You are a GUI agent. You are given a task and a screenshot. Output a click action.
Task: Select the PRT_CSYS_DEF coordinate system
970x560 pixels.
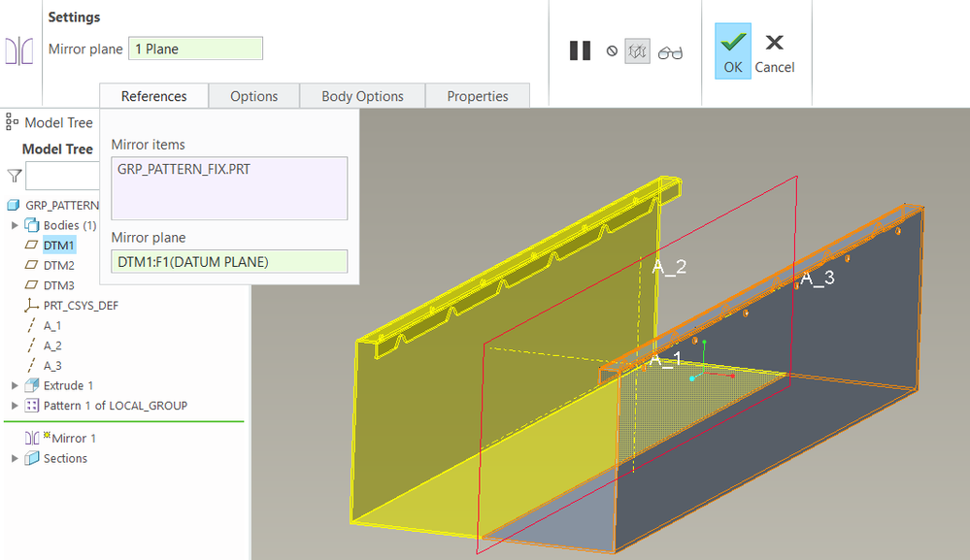point(81,305)
